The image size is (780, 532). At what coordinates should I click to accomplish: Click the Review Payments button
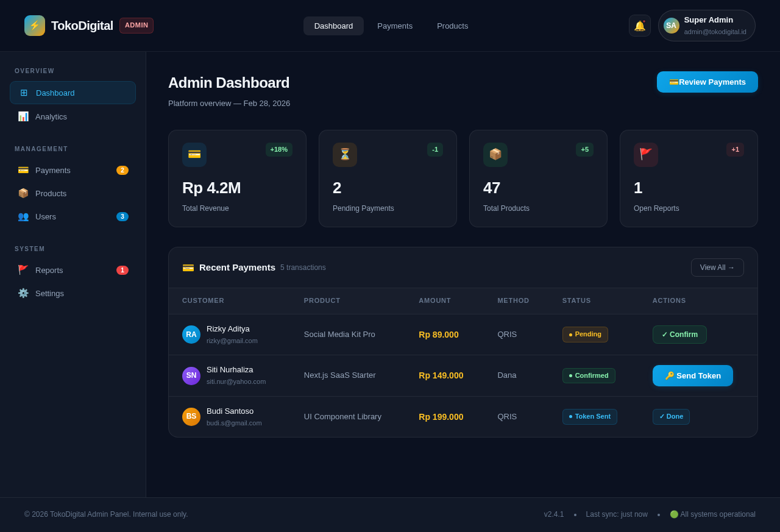click(x=707, y=82)
